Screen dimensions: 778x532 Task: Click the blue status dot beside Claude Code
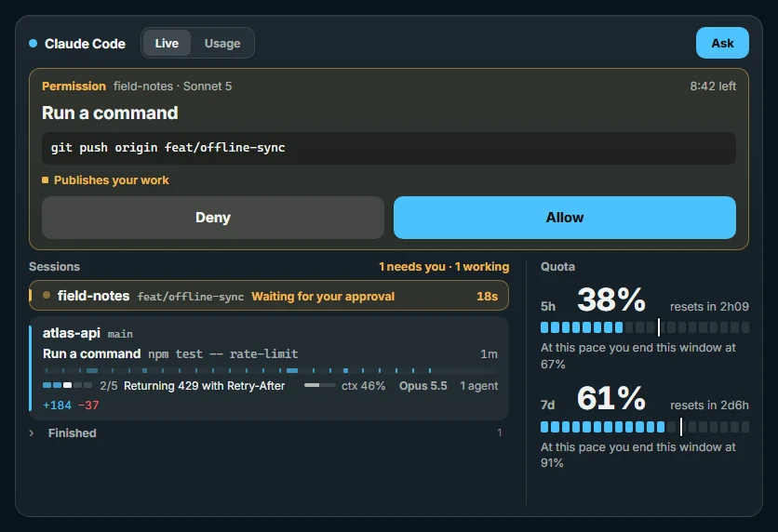[x=34, y=43]
